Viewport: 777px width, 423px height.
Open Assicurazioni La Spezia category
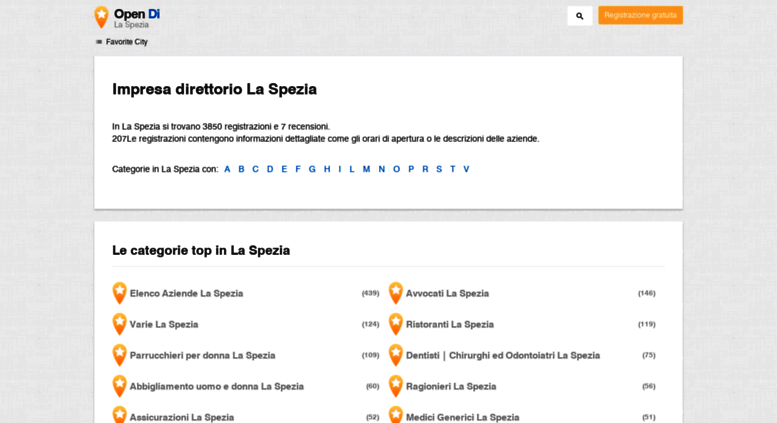[182, 418]
